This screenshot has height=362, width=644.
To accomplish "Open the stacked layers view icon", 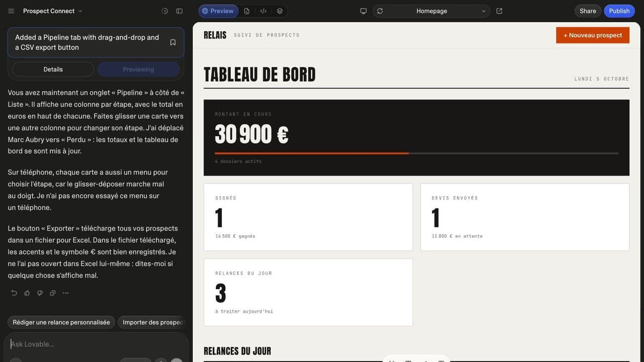I will coord(280,11).
